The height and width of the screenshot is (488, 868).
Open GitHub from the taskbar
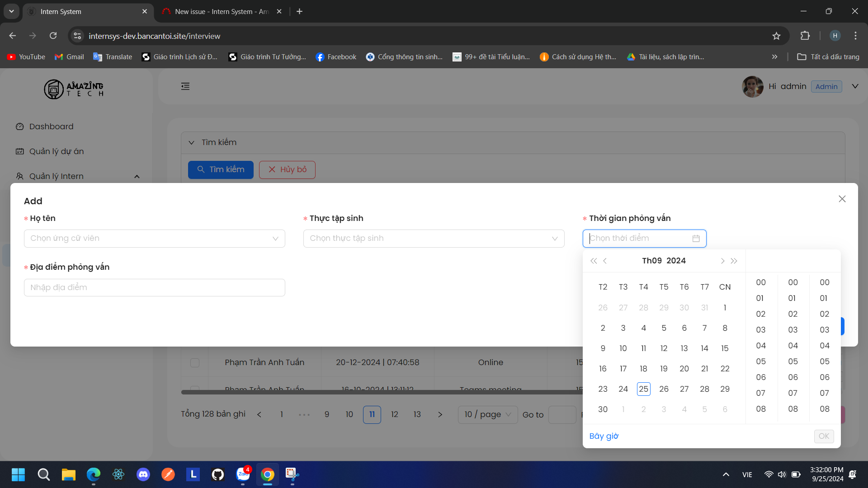coord(218,474)
